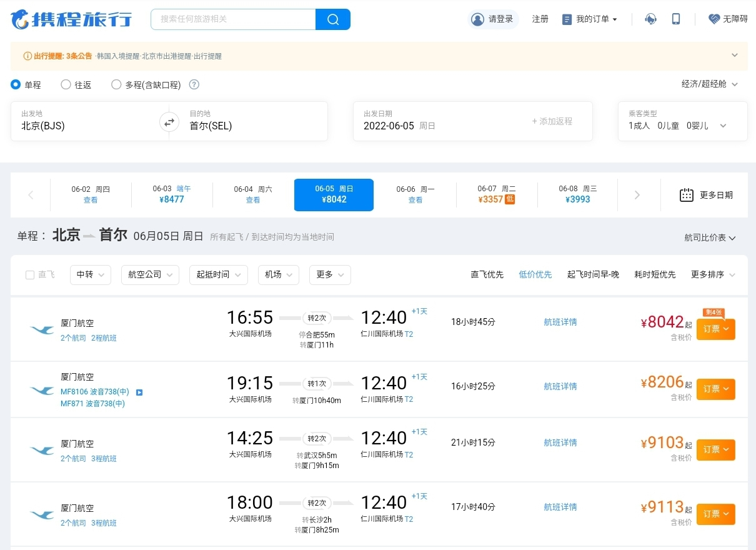756x550 pixels.
Task: Swap departure and destination cities
Action: click(169, 122)
